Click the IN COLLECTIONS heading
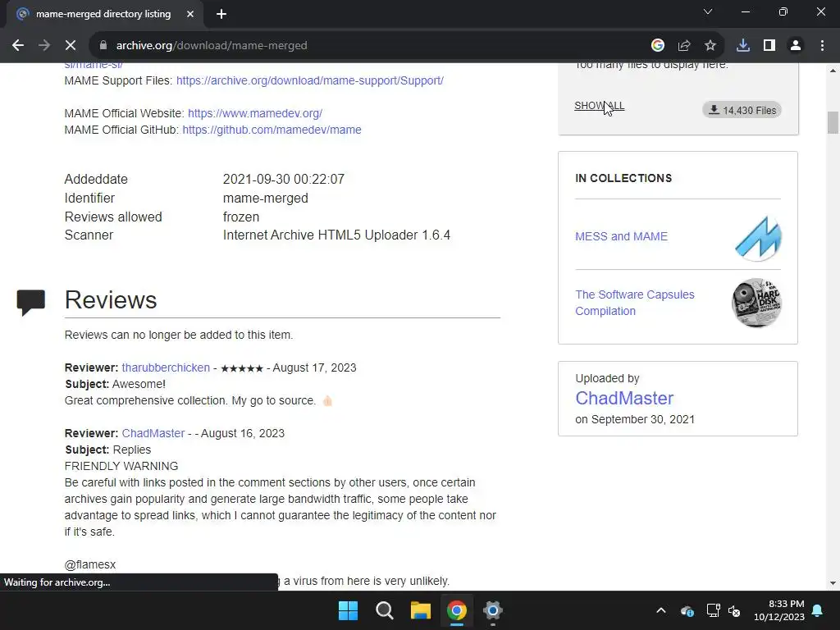This screenshot has width=840, height=630. coord(623,178)
